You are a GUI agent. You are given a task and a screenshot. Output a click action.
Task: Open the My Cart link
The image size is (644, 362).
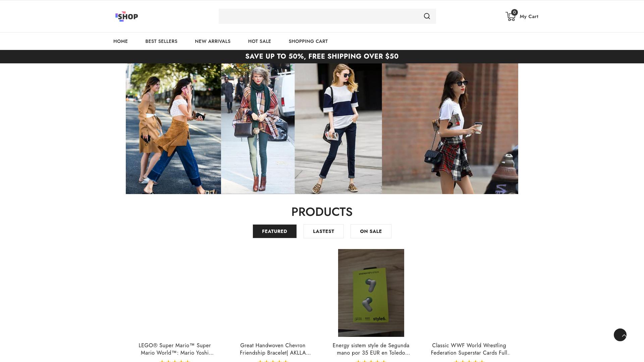click(529, 16)
